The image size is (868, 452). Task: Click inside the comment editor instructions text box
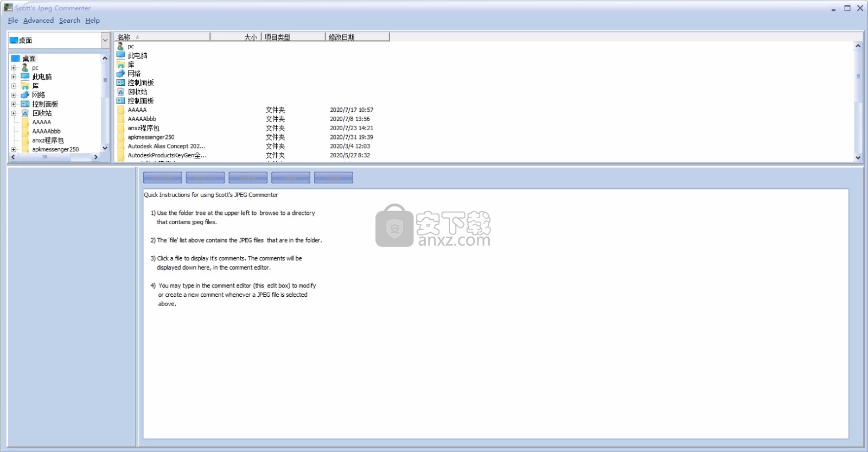click(495, 314)
